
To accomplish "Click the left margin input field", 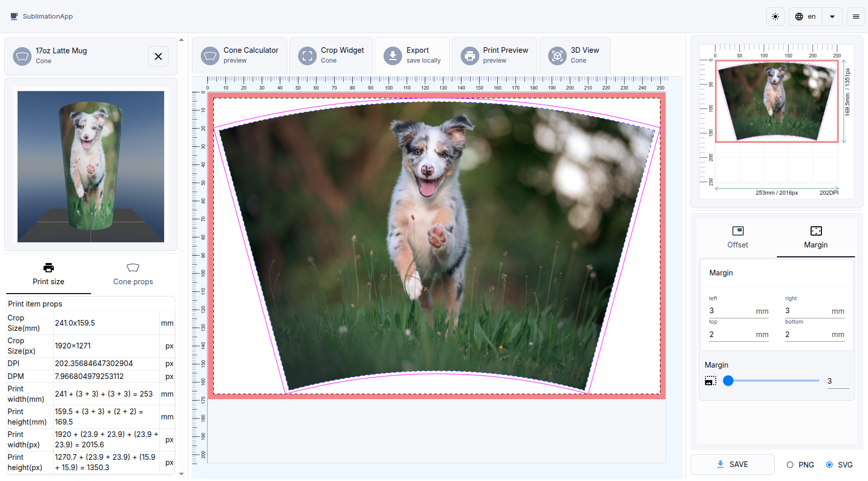I will click(731, 311).
